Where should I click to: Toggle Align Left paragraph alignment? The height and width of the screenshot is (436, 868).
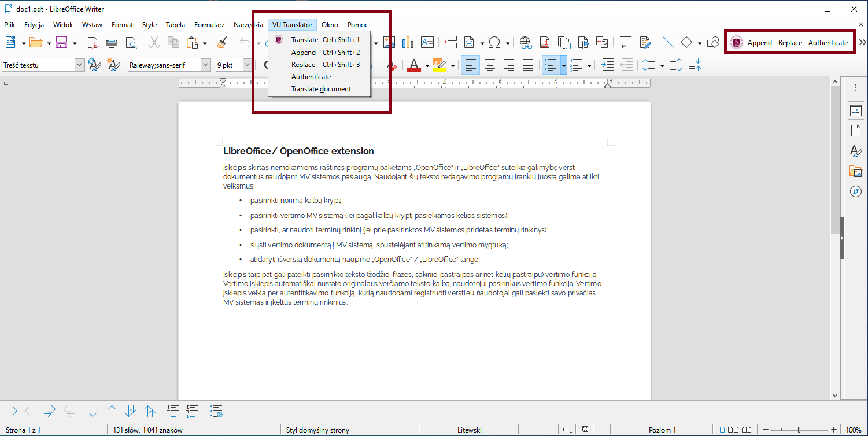(470, 65)
